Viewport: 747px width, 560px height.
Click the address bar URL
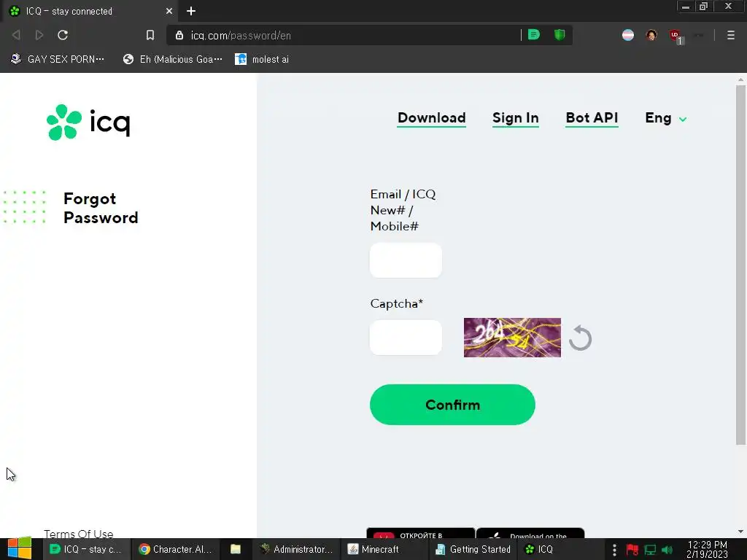pyautogui.click(x=241, y=35)
